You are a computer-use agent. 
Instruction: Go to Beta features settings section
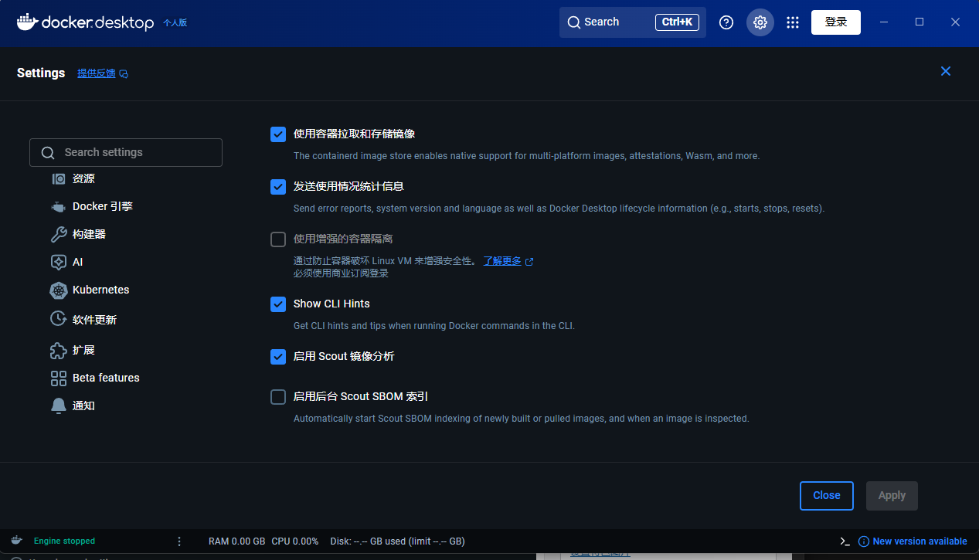[x=106, y=378]
